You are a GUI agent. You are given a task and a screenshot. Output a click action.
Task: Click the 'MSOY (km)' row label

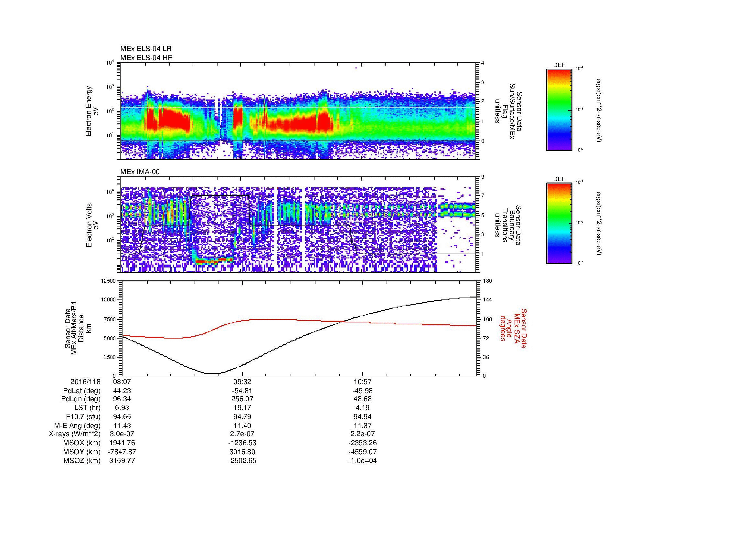tap(82, 452)
